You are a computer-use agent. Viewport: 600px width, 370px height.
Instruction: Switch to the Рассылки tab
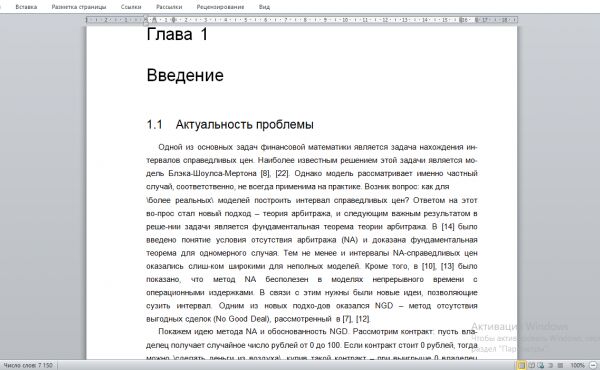coord(169,7)
